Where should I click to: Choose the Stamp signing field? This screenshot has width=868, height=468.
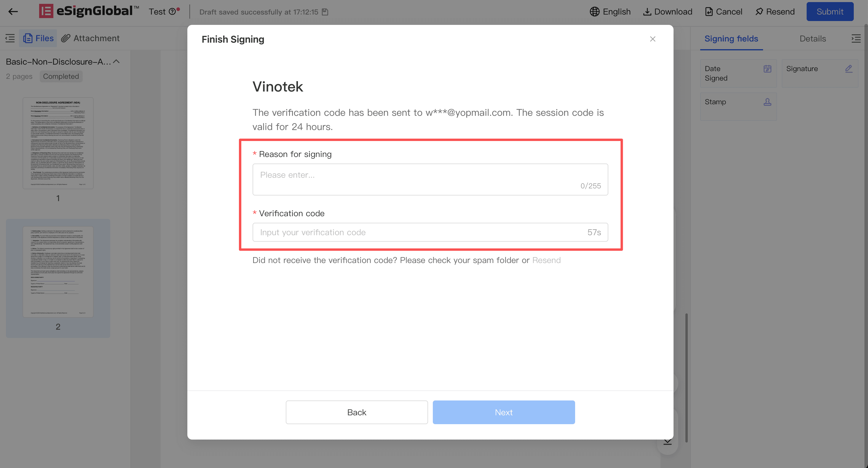(738, 106)
